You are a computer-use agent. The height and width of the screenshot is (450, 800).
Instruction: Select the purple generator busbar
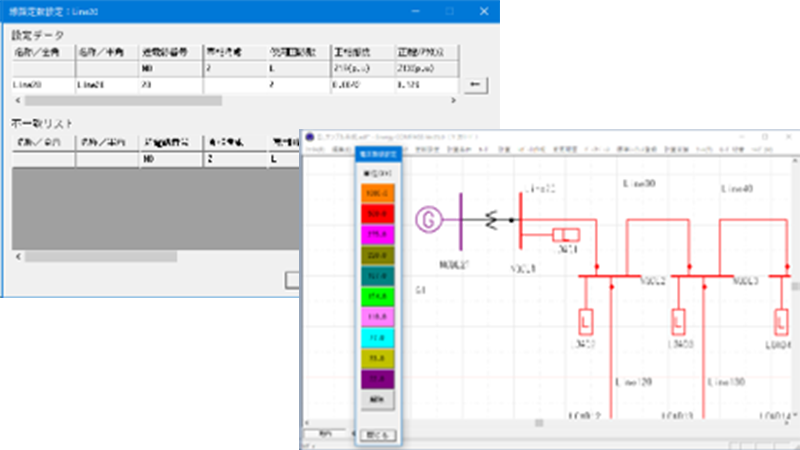click(x=461, y=220)
